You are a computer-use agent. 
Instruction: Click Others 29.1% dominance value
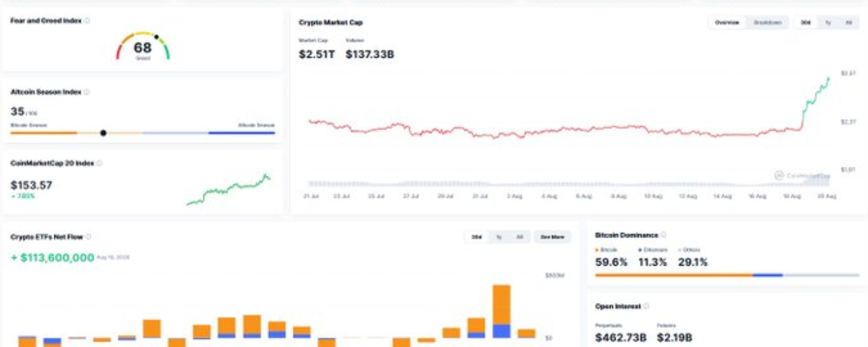[692, 262]
